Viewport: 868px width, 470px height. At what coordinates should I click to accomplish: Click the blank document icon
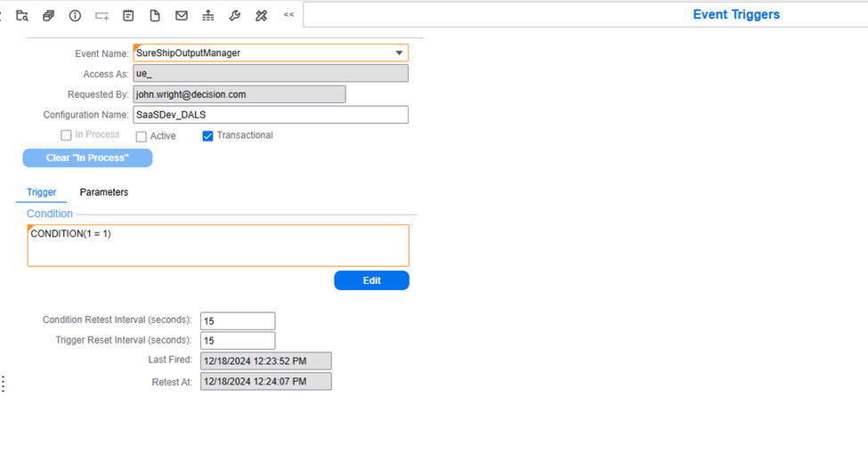[155, 15]
